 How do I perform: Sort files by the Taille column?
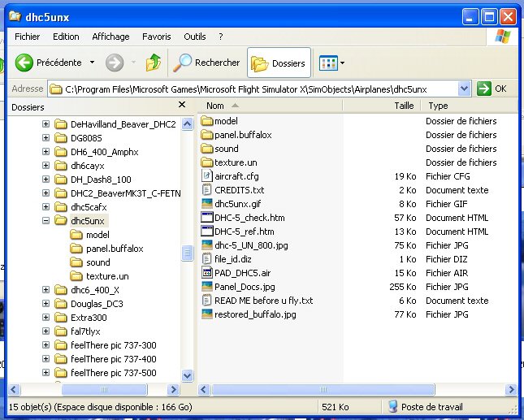(x=382, y=106)
